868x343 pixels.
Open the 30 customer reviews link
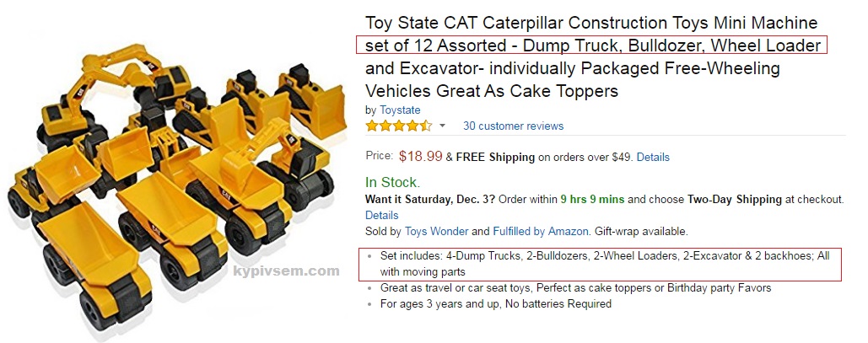(x=513, y=126)
